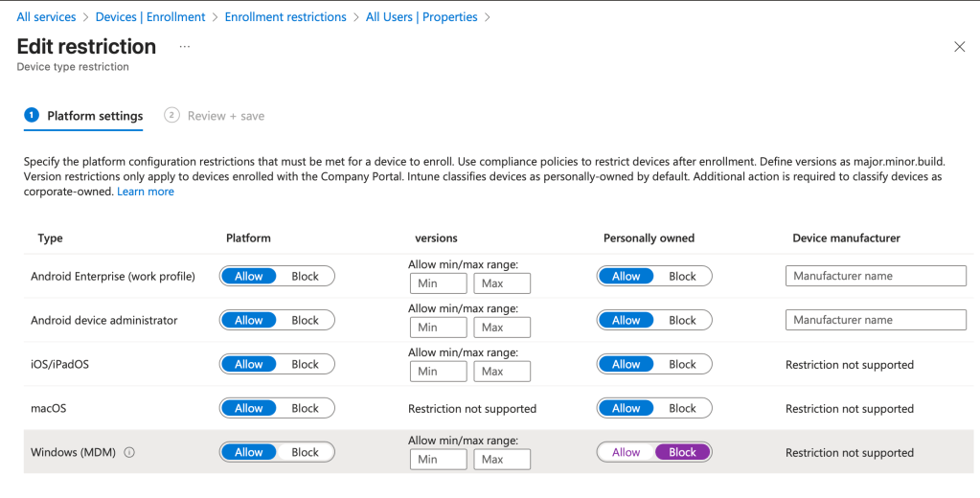The height and width of the screenshot is (498, 980).
Task: Navigate to Enrollment restrictions breadcrumb
Action: pos(285,17)
